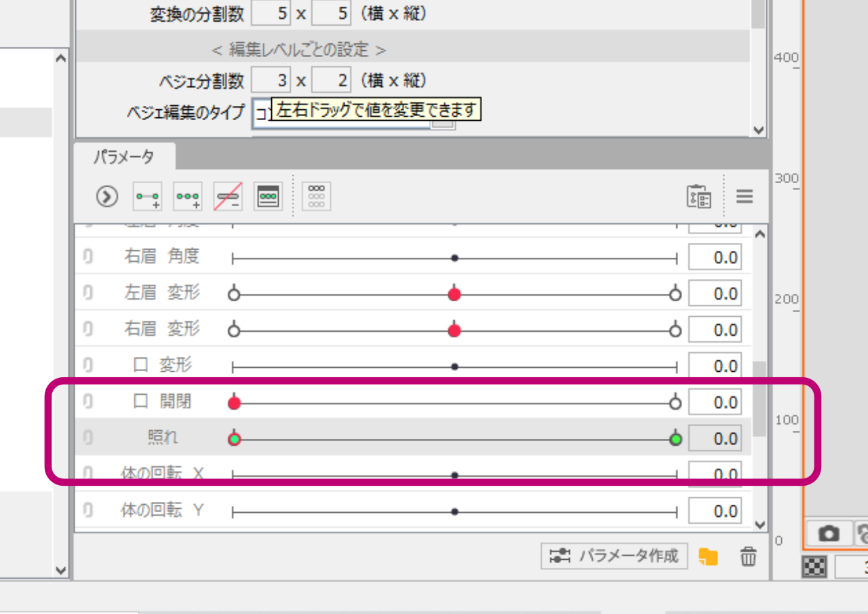Click the 口 開閉 value field
This screenshot has height=614, width=868.
pos(715,402)
